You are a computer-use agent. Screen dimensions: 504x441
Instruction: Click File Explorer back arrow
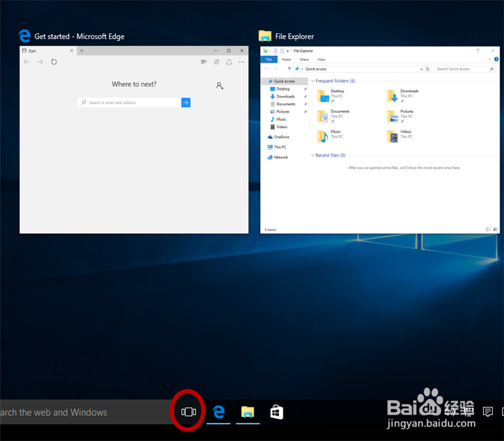[266, 69]
